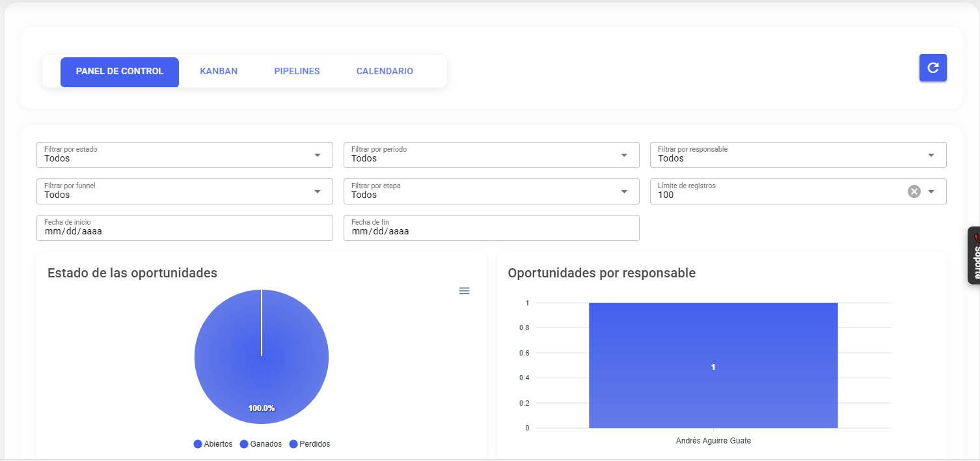
Task: Switch to the Pipelines tab
Action: [297, 72]
